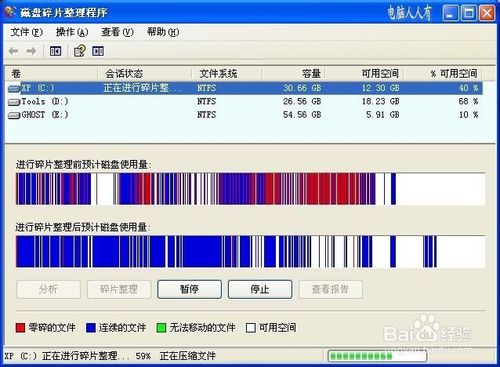Image resolution: width=500 pixels, height=367 pixels.
Task: Sort by the 容量 column header
Action: tap(293, 73)
